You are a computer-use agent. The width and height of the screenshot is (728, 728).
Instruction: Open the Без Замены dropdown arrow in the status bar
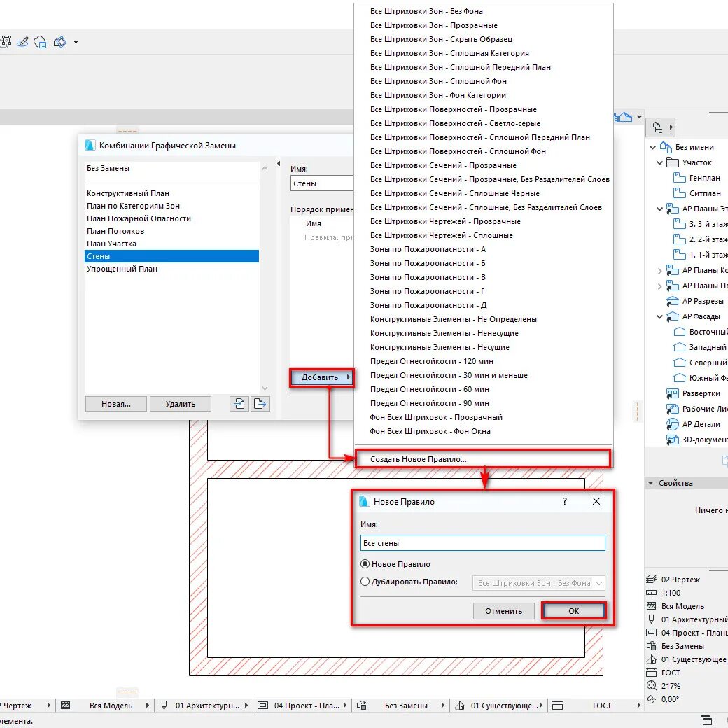(x=442, y=706)
